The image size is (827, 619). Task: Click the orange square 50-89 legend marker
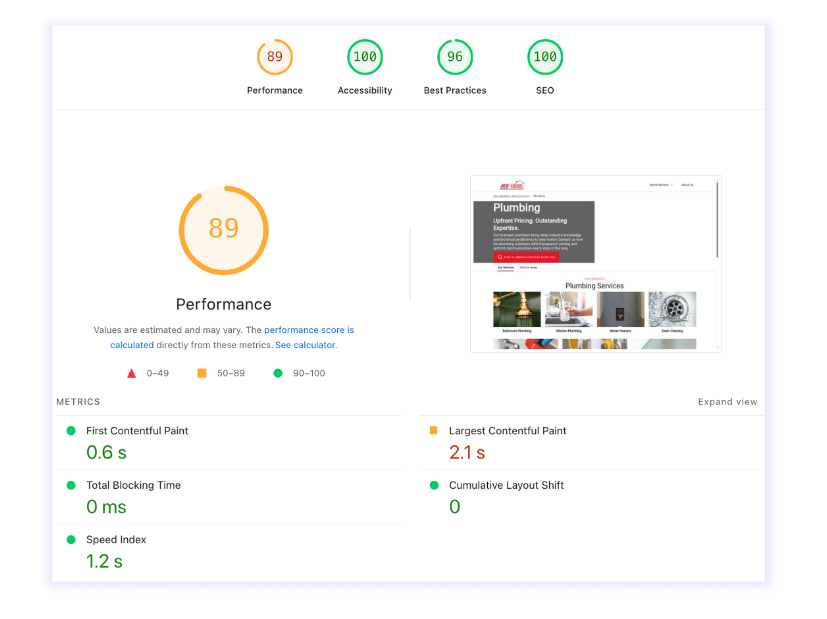point(201,371)
